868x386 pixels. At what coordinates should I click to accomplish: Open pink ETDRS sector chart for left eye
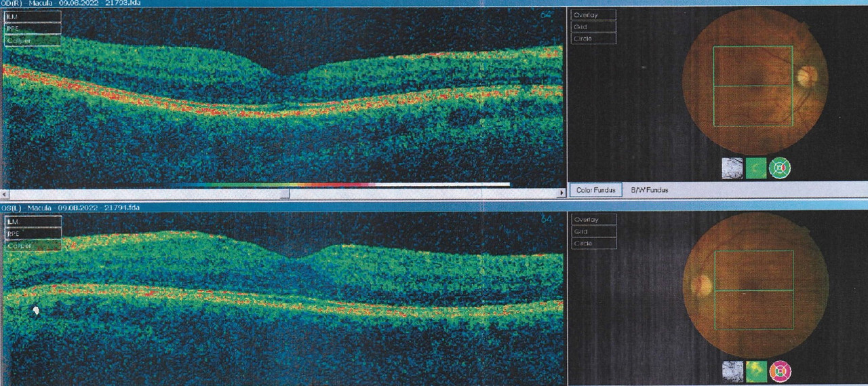pos(781,371)
